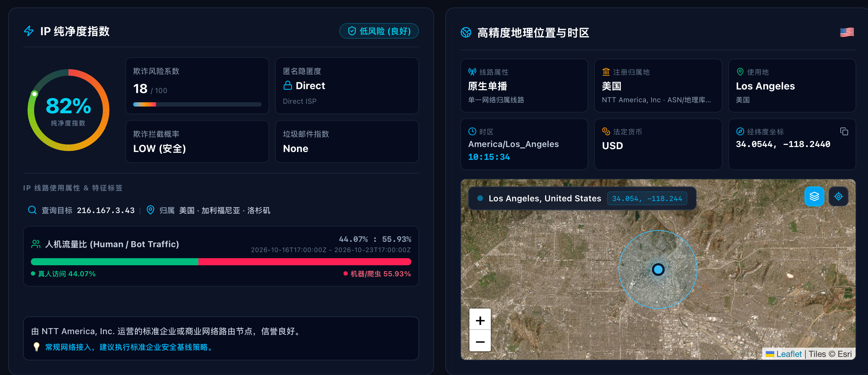
Task: Click the coins icon for 法定货币
Action: (606, 131)
